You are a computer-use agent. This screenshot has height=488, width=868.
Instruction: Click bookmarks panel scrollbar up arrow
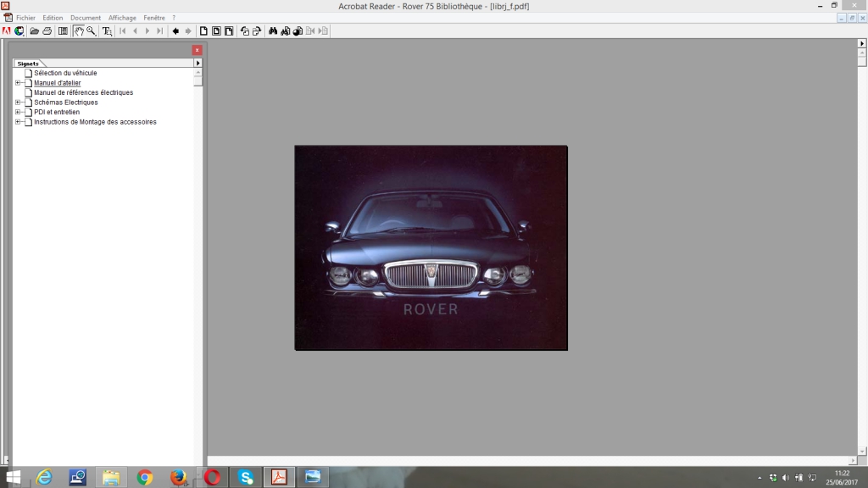click(x=198, y=73)
